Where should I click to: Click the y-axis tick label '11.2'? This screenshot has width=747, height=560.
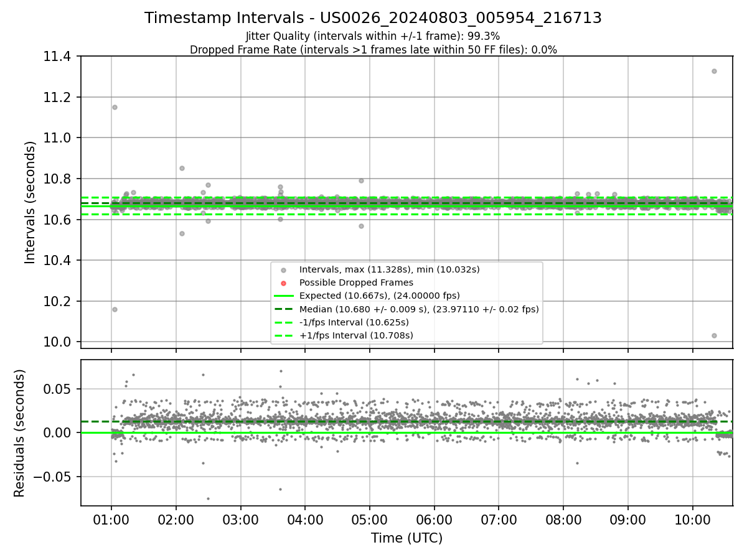tap(59, 97)
